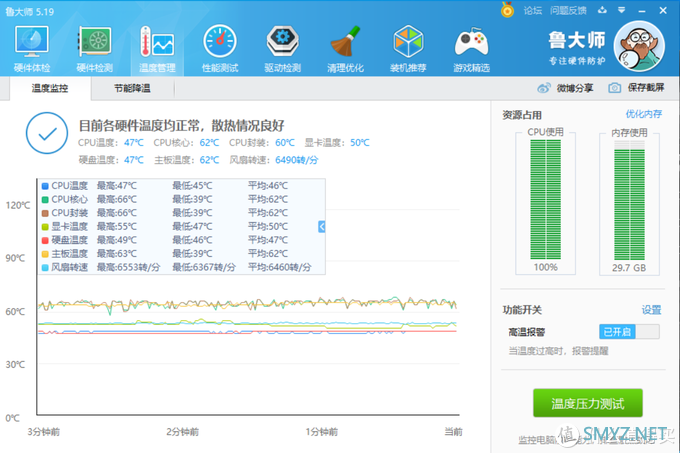
Task: Open 论坛 forum link
Action: pos(533,10)
